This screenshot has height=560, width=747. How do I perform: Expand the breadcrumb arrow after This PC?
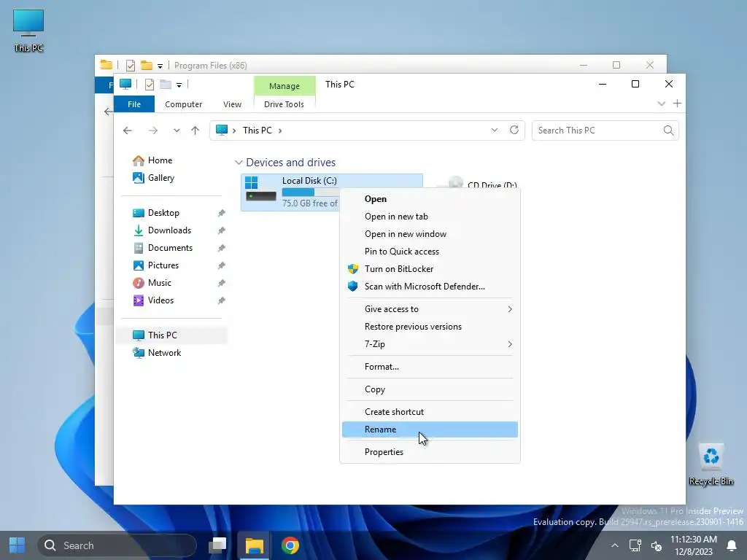[280, 131]
